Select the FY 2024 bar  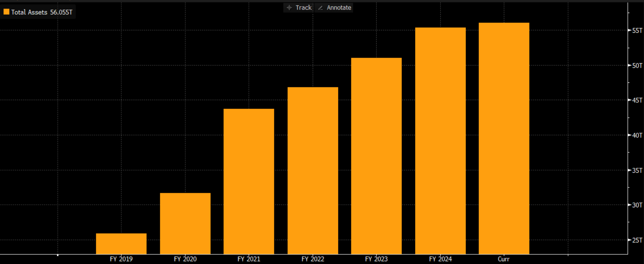(440, 141)
